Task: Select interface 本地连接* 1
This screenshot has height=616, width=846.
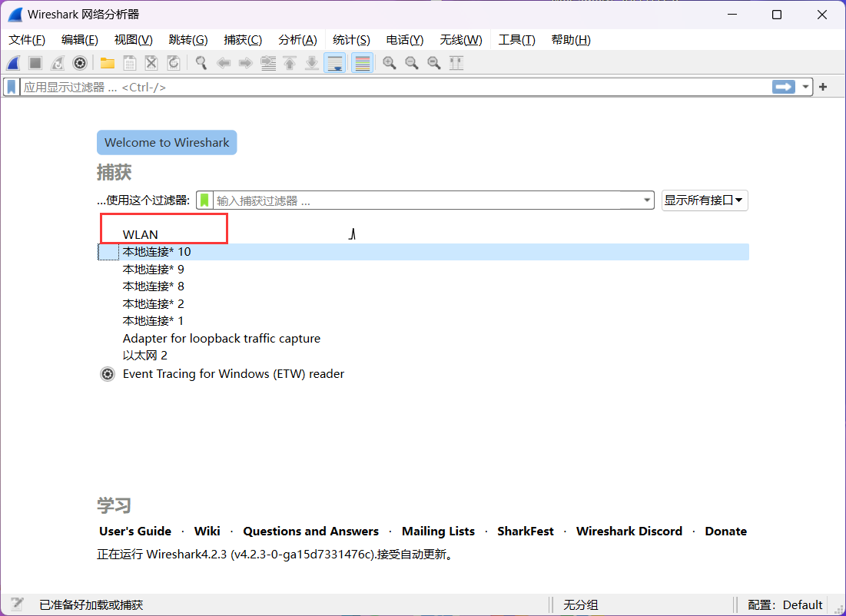Action: pyautogui.click(x=423, y=321)
